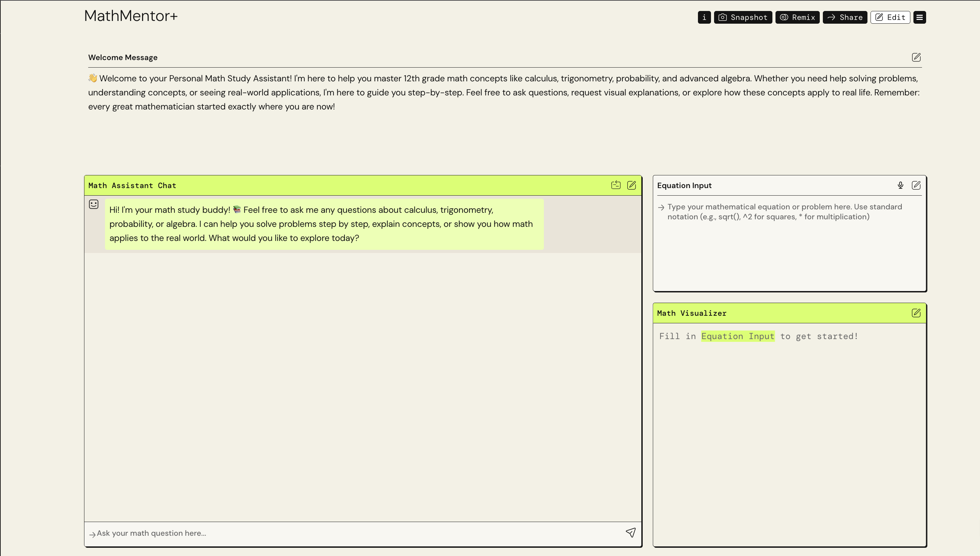Click into the Equation Input text area

coord(789,244)
